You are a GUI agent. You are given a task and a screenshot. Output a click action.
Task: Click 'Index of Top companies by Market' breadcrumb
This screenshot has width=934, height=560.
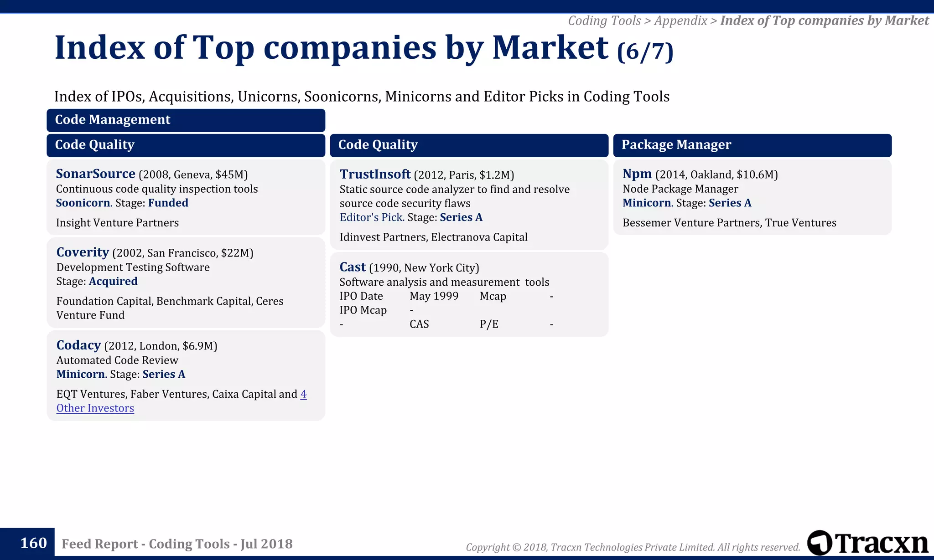(825, 21)
